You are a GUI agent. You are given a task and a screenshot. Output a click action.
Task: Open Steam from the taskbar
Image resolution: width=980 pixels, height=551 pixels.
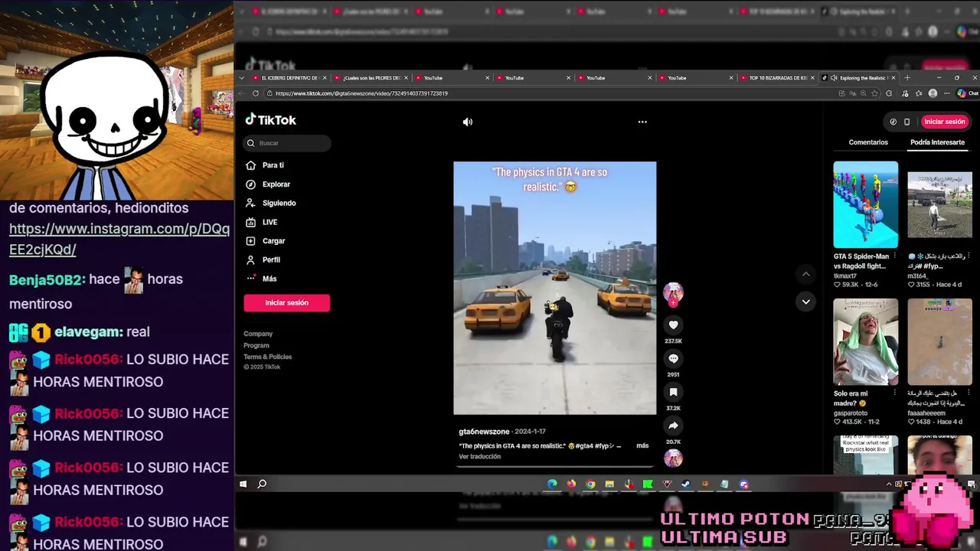[686, 484]
